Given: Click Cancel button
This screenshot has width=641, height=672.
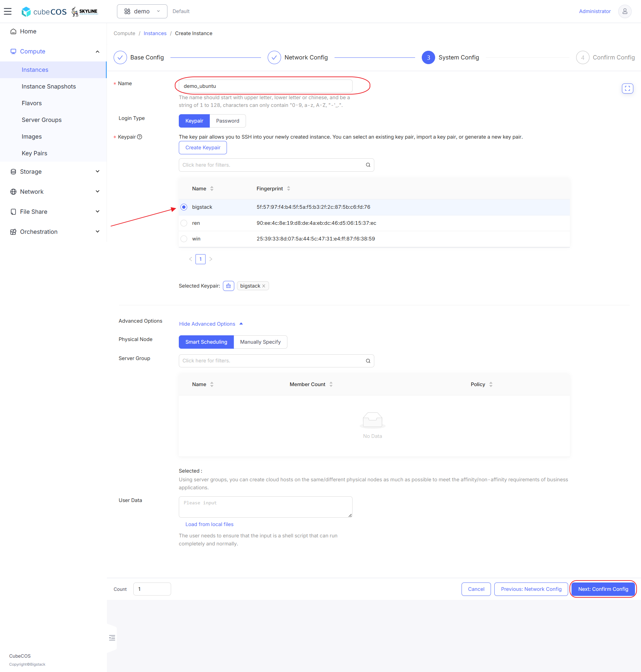Looking at the screenshot, I should 476,590.
